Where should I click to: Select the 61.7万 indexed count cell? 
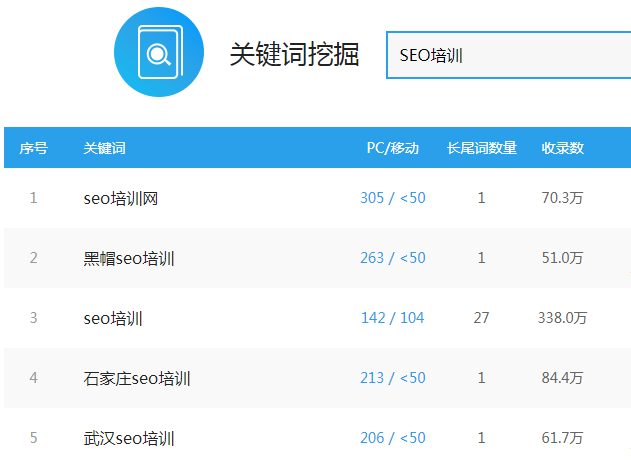click(x=563, y=438)
